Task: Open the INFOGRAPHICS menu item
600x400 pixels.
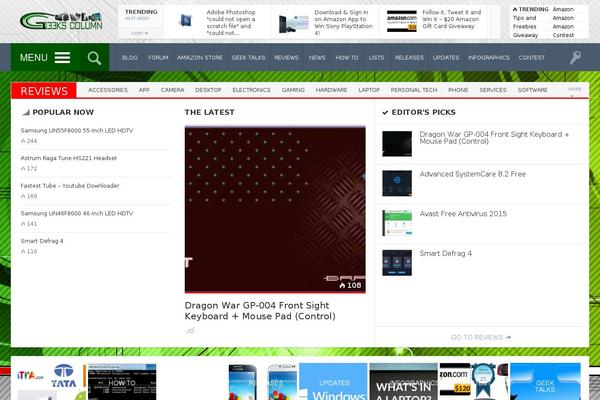Action: [x=489, y=57]
